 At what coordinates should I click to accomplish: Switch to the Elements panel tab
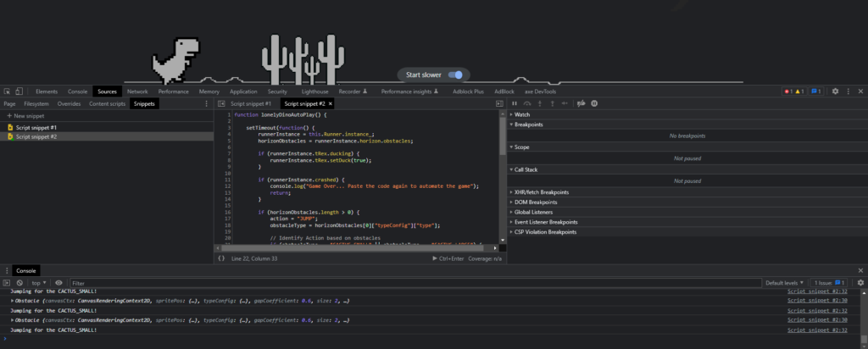pos(47,91)
